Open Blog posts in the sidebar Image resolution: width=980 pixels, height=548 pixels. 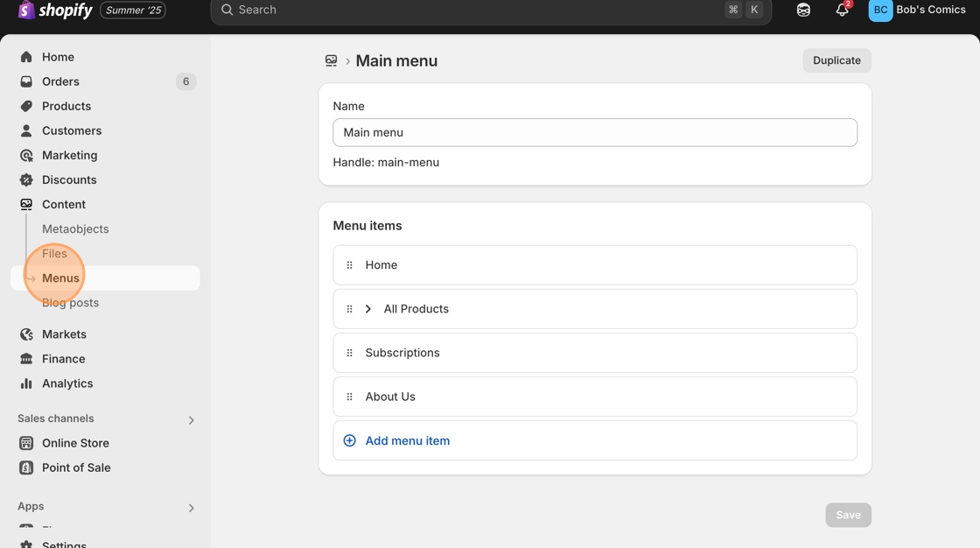70,303
